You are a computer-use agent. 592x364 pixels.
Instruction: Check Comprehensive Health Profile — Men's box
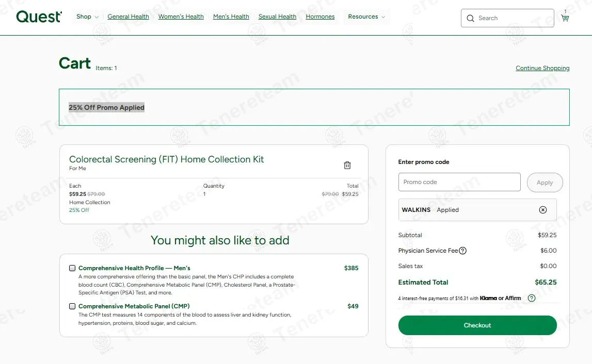(72, 268)
